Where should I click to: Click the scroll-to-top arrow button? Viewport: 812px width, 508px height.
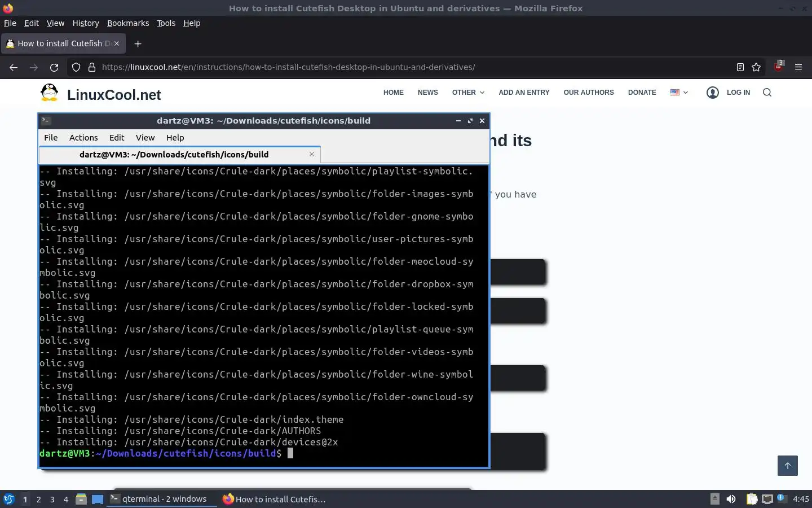pyautogui.click(x=788, y=466)
